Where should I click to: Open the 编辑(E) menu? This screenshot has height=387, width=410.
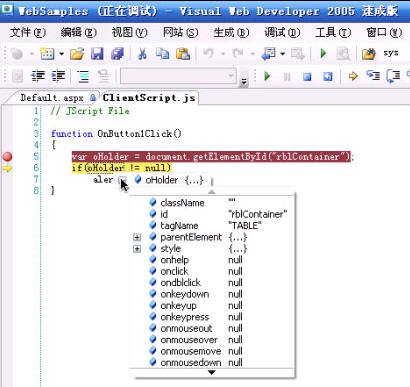79,32
